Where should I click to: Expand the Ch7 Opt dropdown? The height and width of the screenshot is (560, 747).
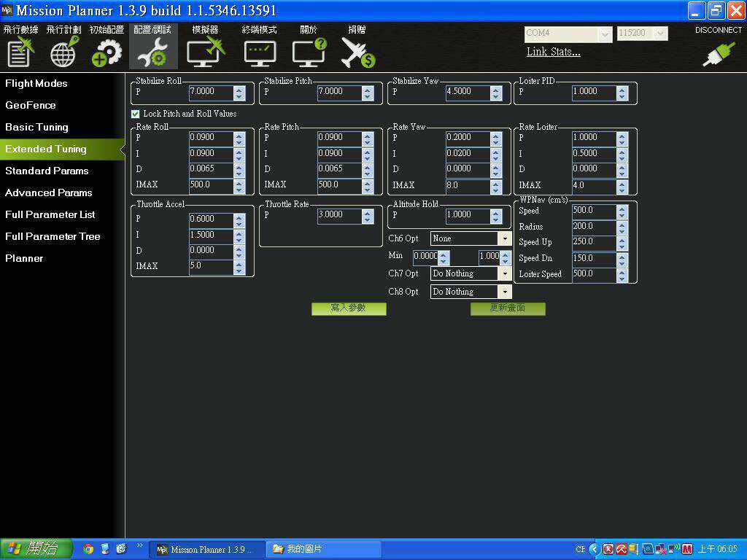504,273
